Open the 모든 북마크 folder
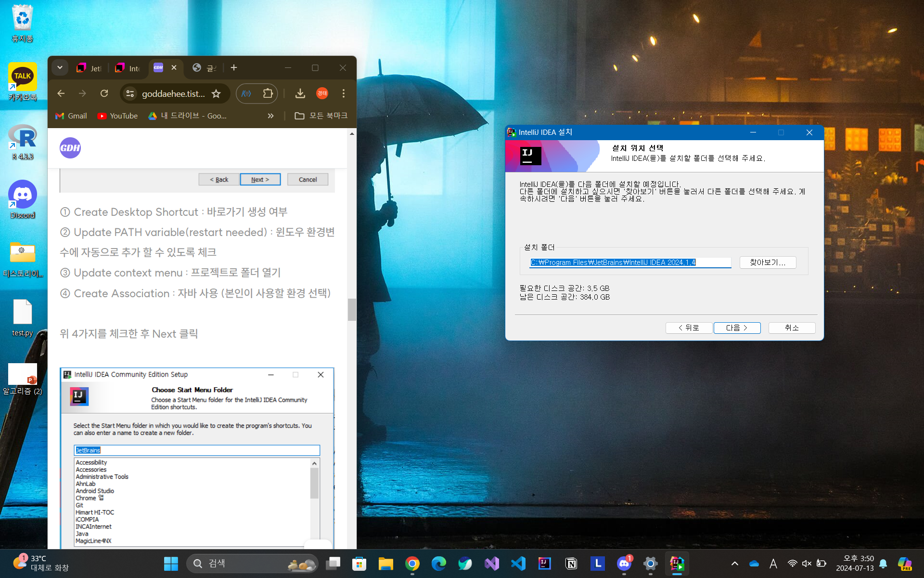This screenshot has height=578, width=924. click(321, 116)
